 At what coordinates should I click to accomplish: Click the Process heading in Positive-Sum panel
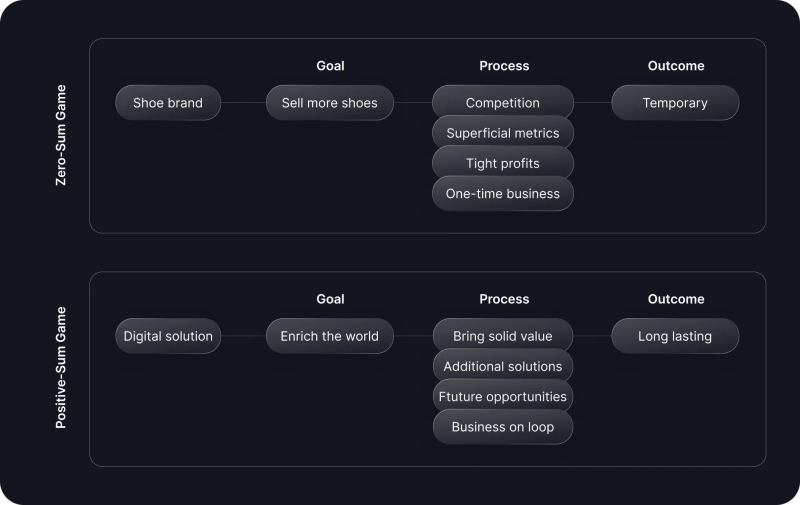504,299
